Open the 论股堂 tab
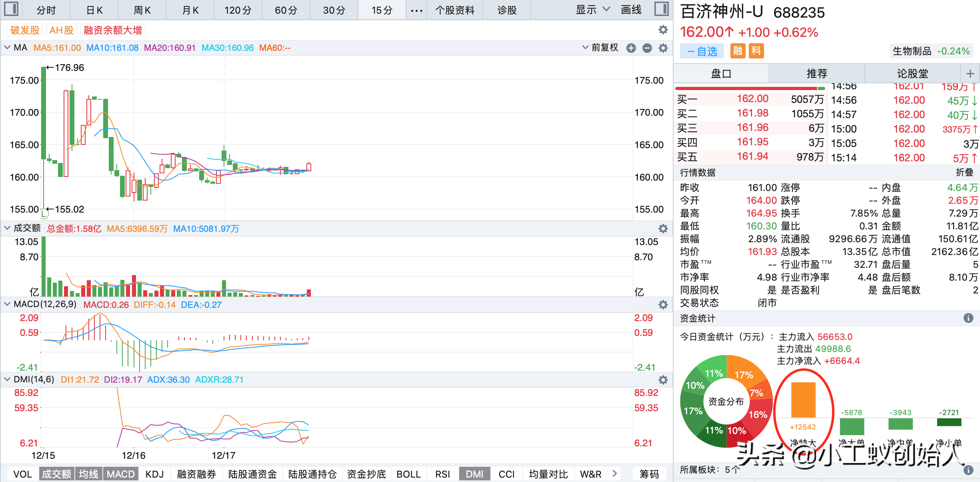This screenshot has height=482, width=980. point(912,74)
